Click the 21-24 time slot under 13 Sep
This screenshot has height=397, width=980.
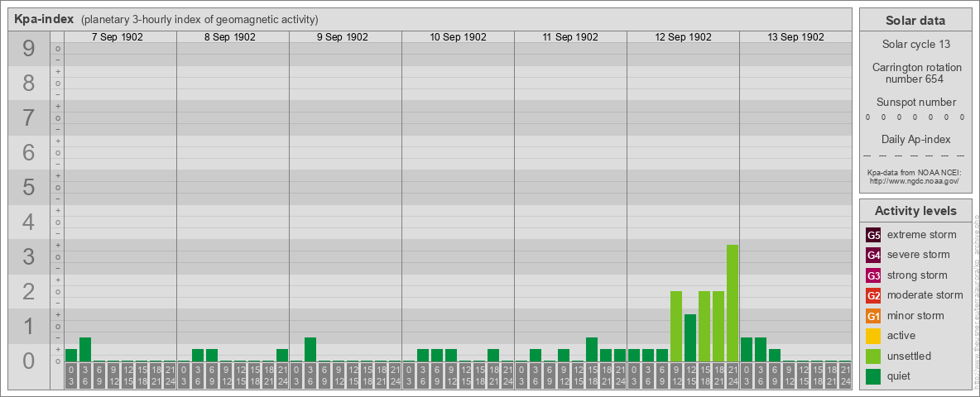[x=844, y=376]
